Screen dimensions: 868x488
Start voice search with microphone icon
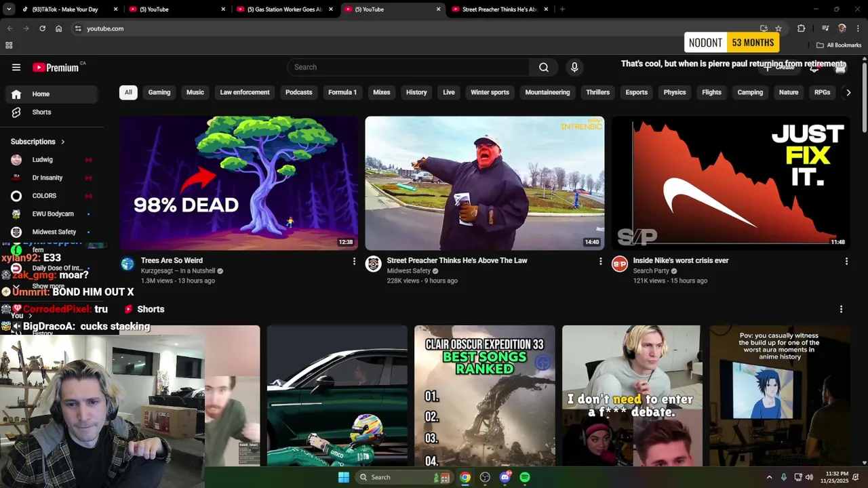(x=574, y=67)
